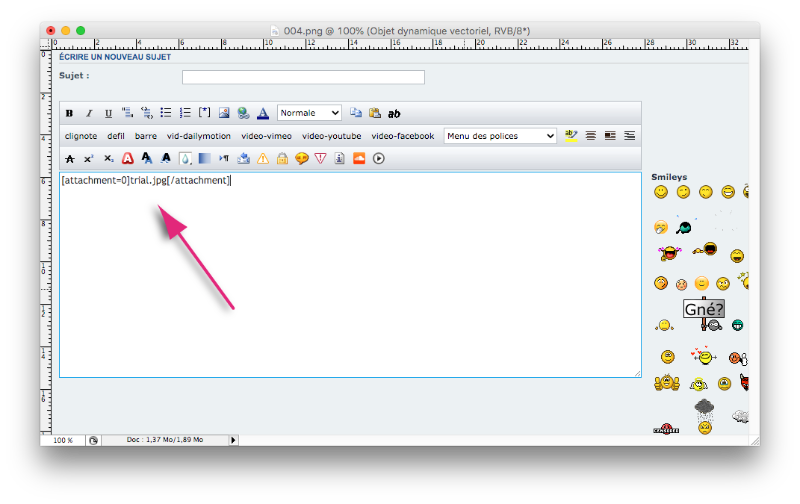Image resolution: width=800 pixels, height=504 pixels.
Task: Click the yellow warning triangle icon
Action: [x=263, y=158]
